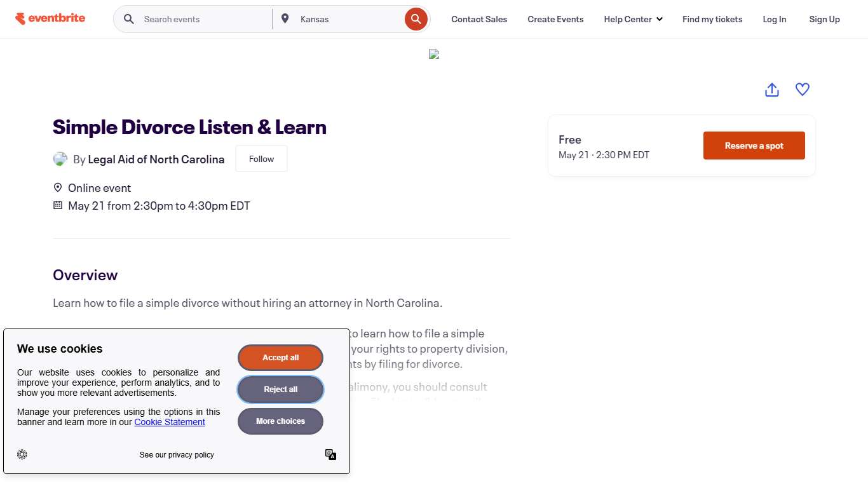
Task: Reject all cookies
Action: point(280,389)
